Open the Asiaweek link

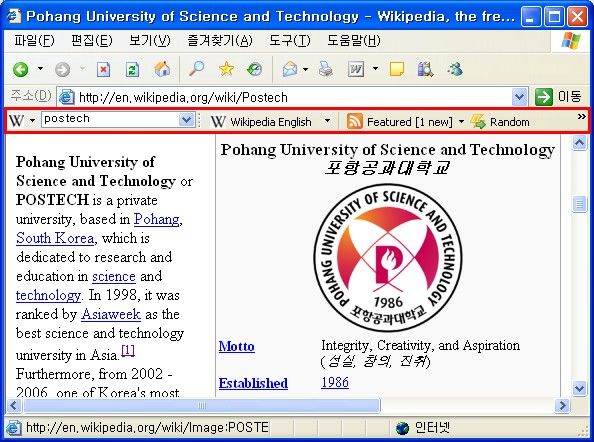[111, 314]
